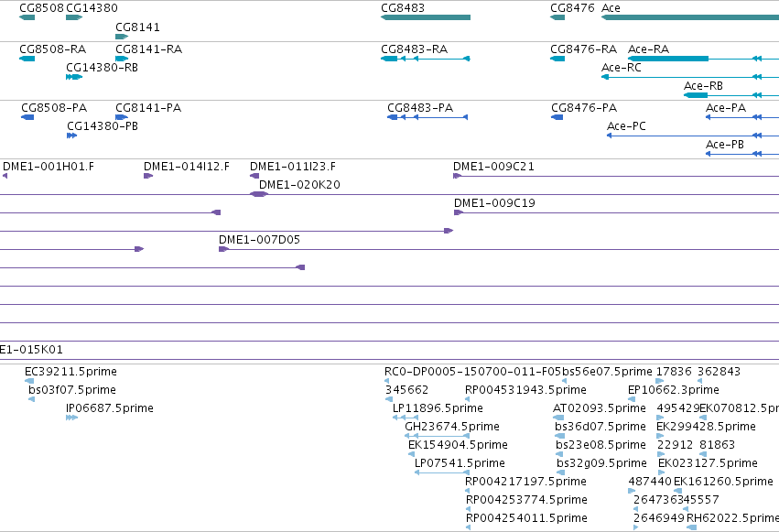
Task: Select the CG8483-PA protein feature
Action: 427,117
